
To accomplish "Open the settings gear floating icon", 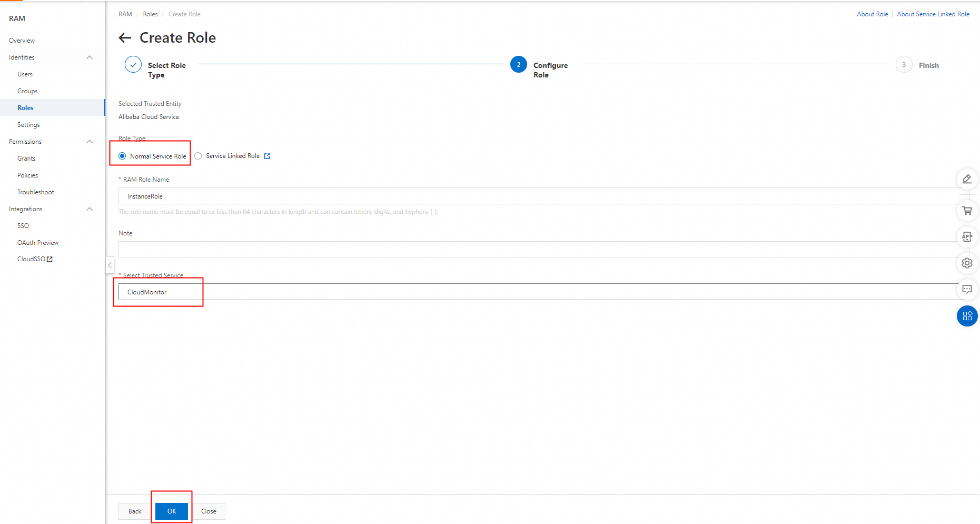I will 967,263.
